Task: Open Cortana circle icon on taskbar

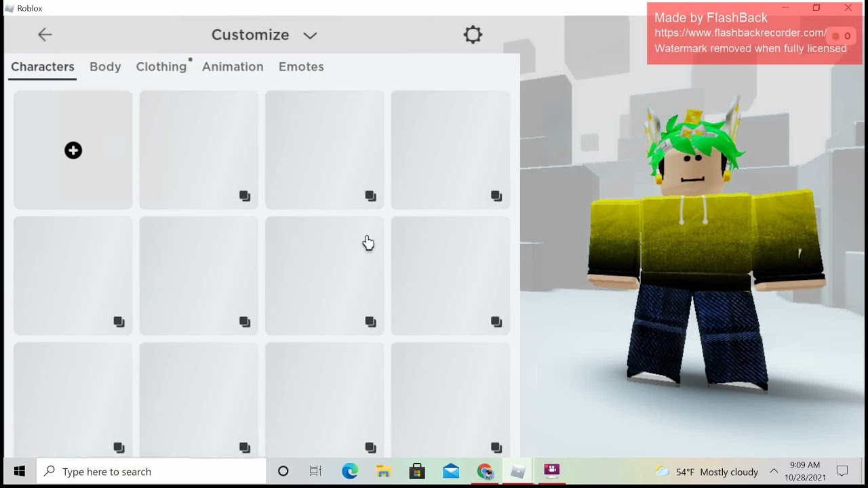Action: pyautogui.click(x=283, y=471)
